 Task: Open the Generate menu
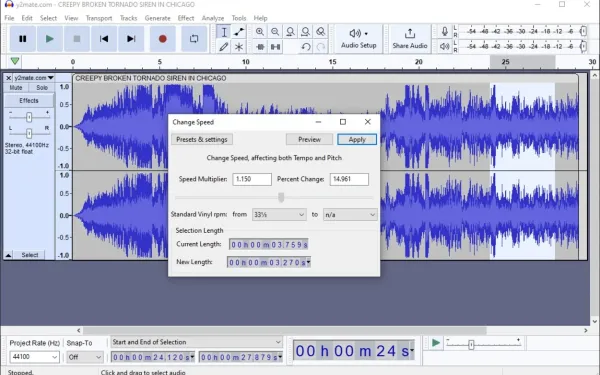click(157, 18)
